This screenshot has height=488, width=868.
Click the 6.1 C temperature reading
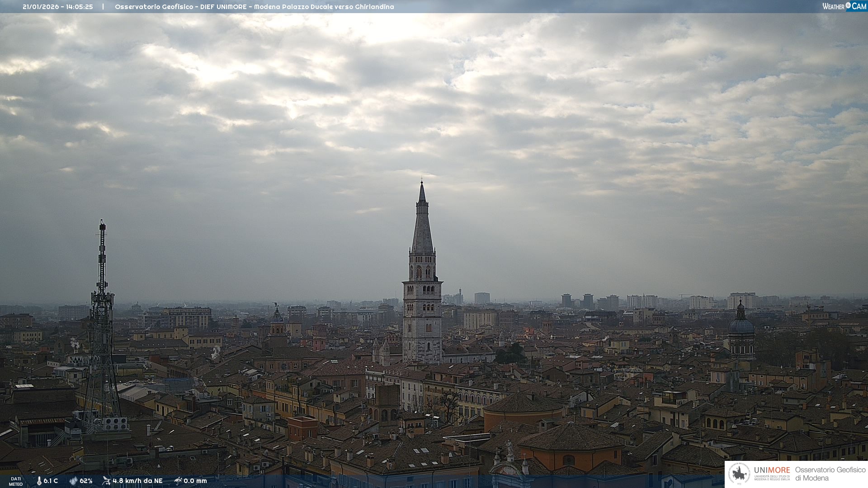coord(51,481)
